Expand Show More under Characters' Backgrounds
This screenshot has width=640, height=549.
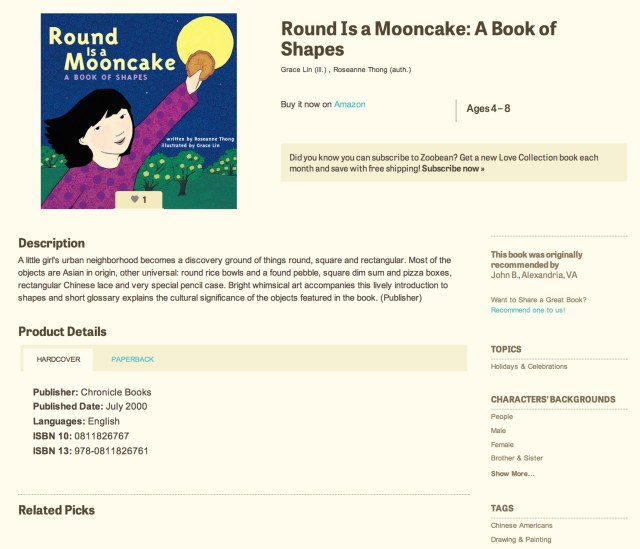point(512,473)
